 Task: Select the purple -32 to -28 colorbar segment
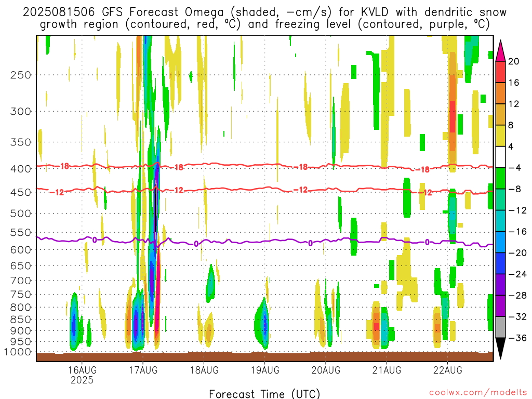tap(500, 306)
